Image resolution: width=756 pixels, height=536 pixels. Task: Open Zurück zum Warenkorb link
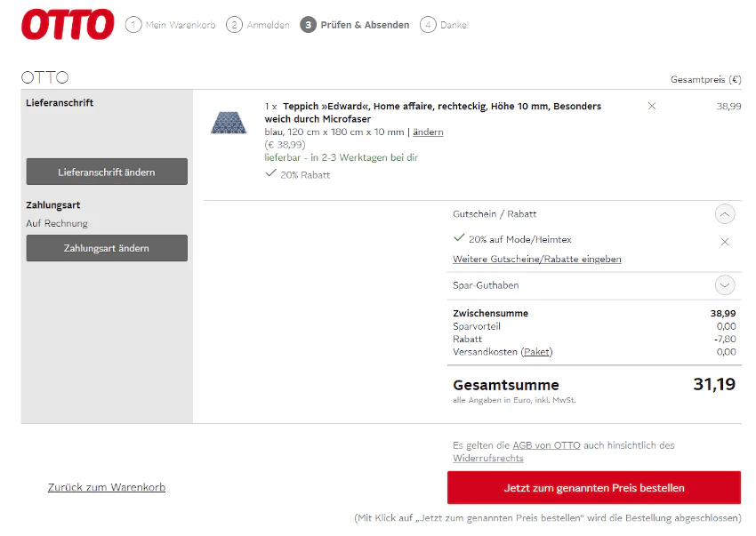pyautogui.click(x=107, y=487)
